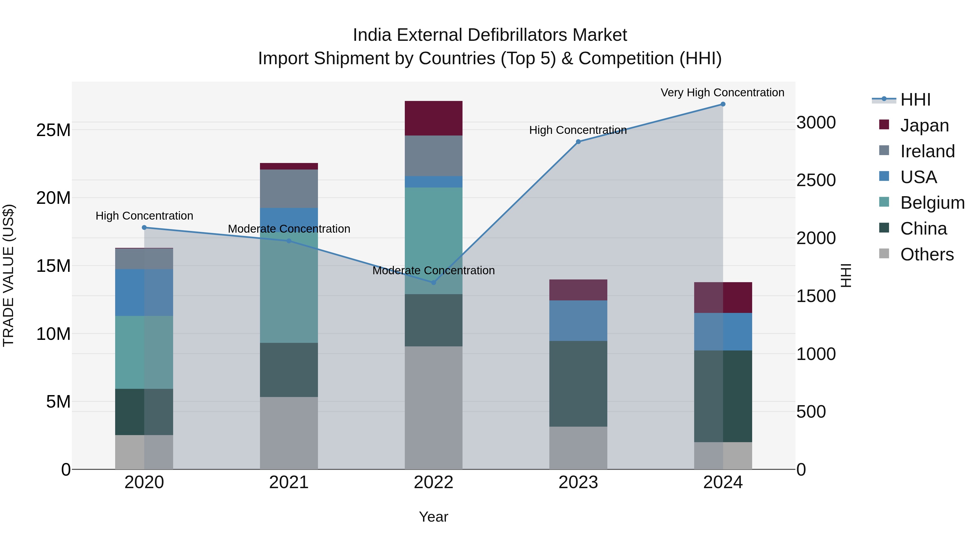Select the Belgium segment of the 2022 bar
Image resolution: width=980 pixels, height=551 pixels.
coord(433,241)
